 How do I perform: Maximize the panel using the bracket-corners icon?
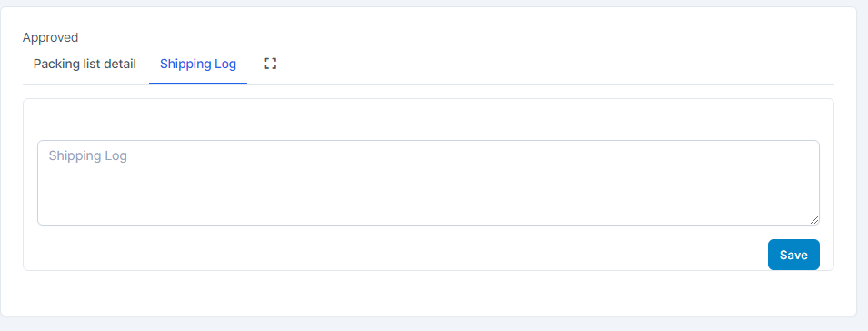(270, 64)
